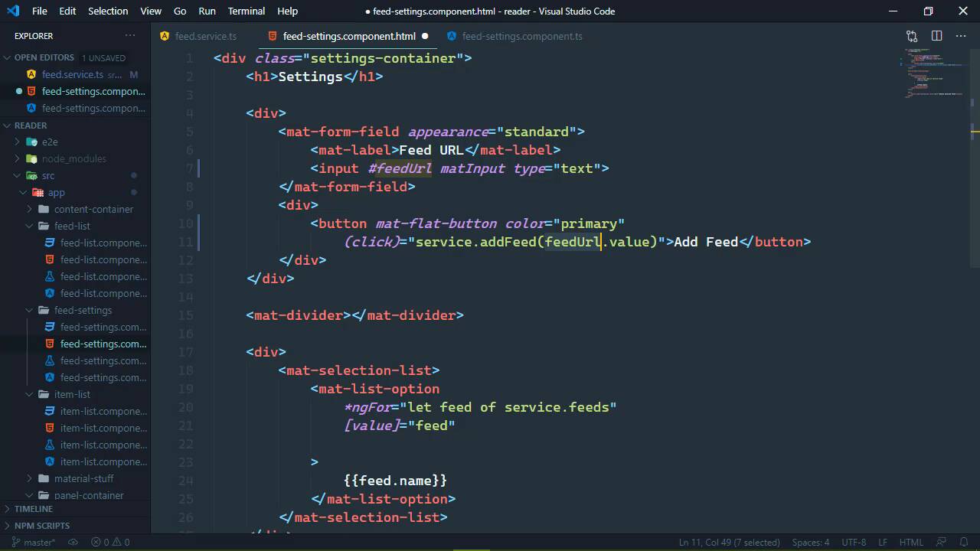Open errors and warnings problems indicator
Image resolution: width=980 pixels, height=551 pixels.
pyautogui.click(x=110, y=542)
